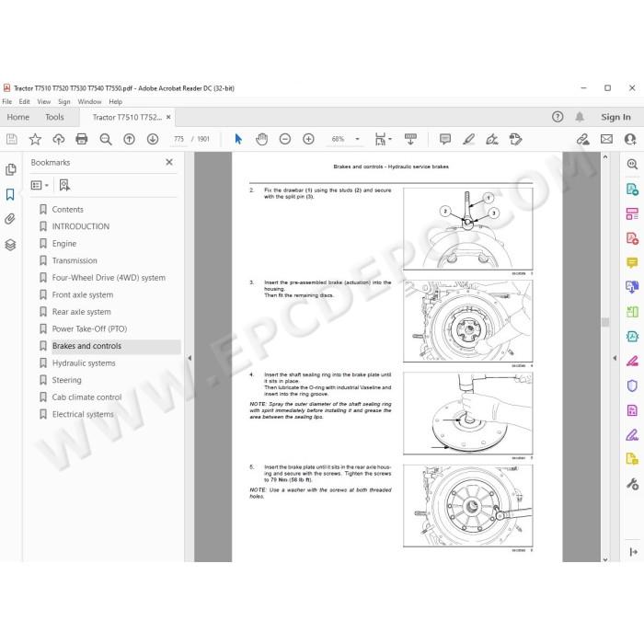Open the File menu
This screenshot has height=644, width=644.
pos(7,101)
